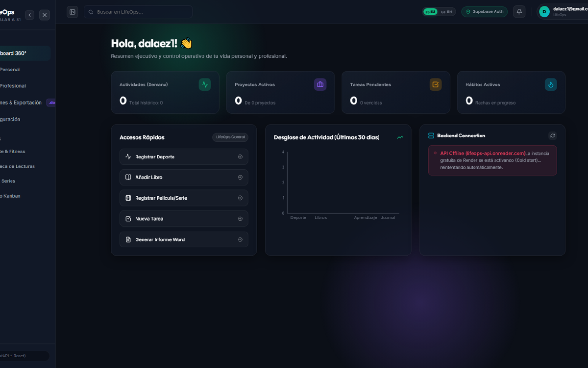588x368 pixels.
Task: Go to the Profesional sidebar section
Action: (25, 86)
